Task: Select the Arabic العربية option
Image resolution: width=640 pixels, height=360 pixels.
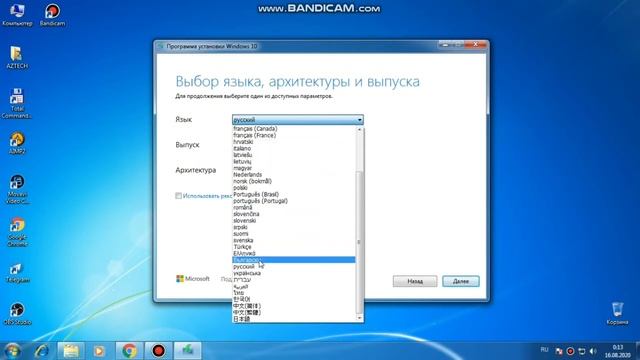Action: point(294,286)
